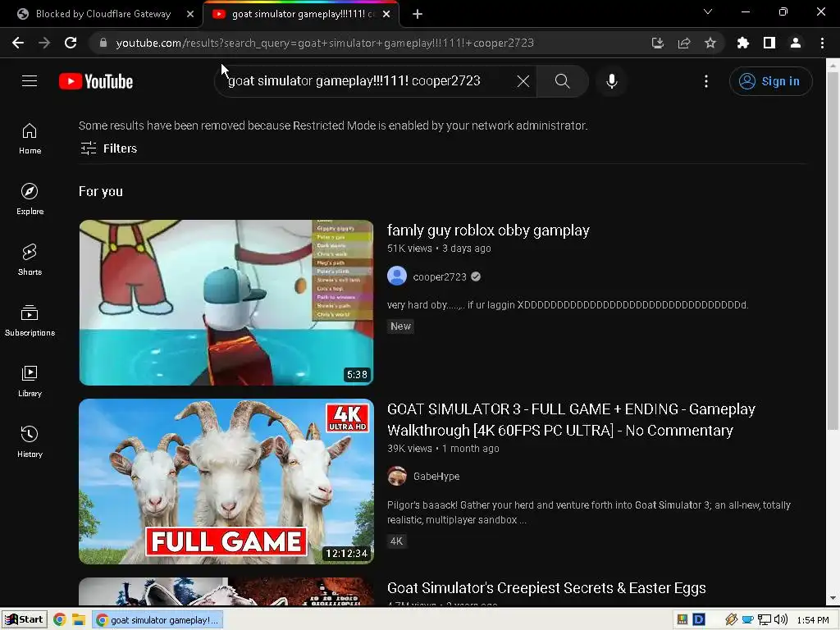Expand the Filters options
Screen dimensions: 840x630
(x=109, y=148)
